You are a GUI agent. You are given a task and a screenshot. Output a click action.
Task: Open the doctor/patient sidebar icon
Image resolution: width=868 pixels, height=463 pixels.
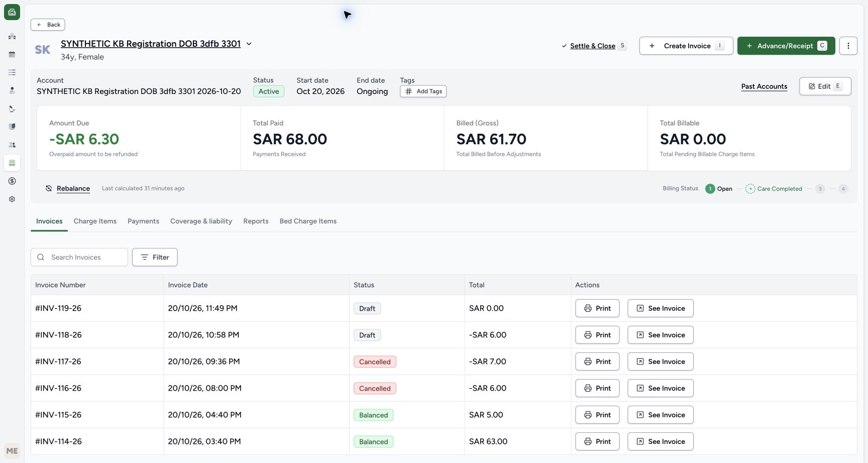12,90
